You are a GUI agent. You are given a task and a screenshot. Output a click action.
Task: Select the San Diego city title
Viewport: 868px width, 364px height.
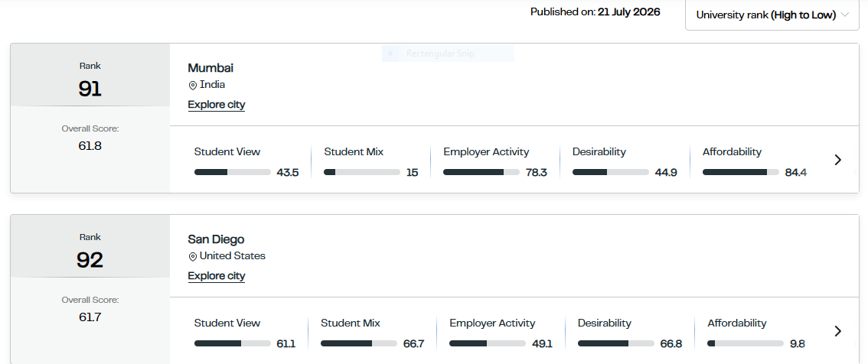click(217, 239)
